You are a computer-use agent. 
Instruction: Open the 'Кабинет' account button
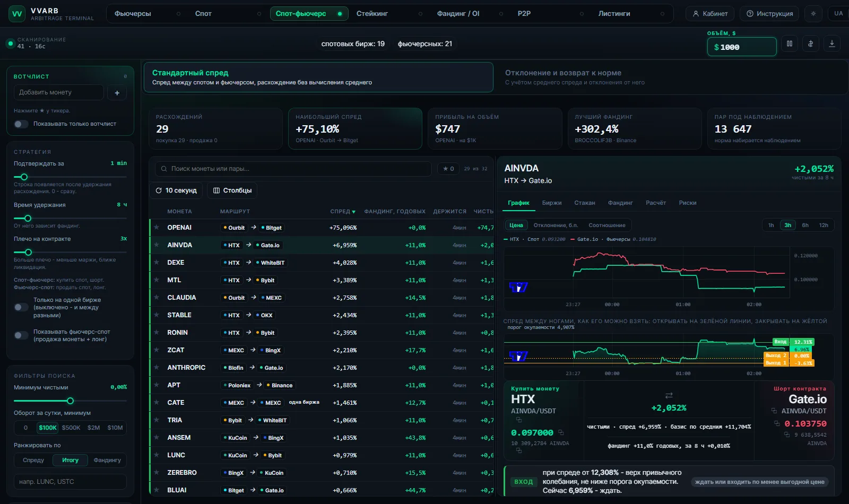click(x=710, y=14)
